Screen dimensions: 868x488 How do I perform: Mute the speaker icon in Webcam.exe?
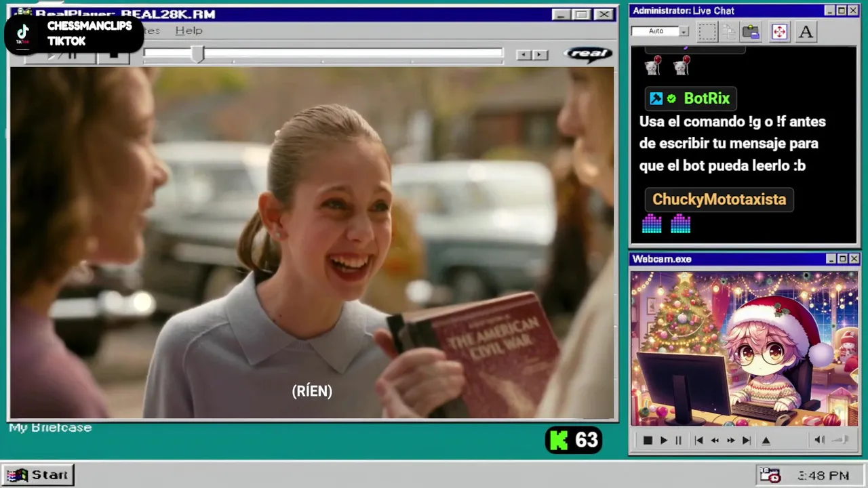(x=819, y=440)
